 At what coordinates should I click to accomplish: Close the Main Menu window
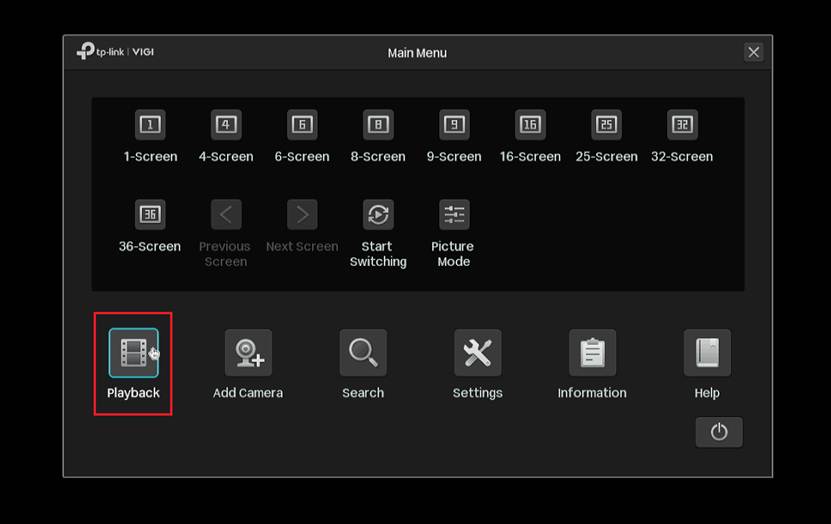[754, 52]
